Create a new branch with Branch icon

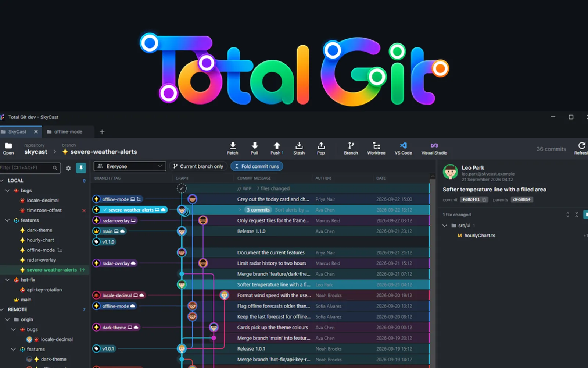(x=351, y=148)
